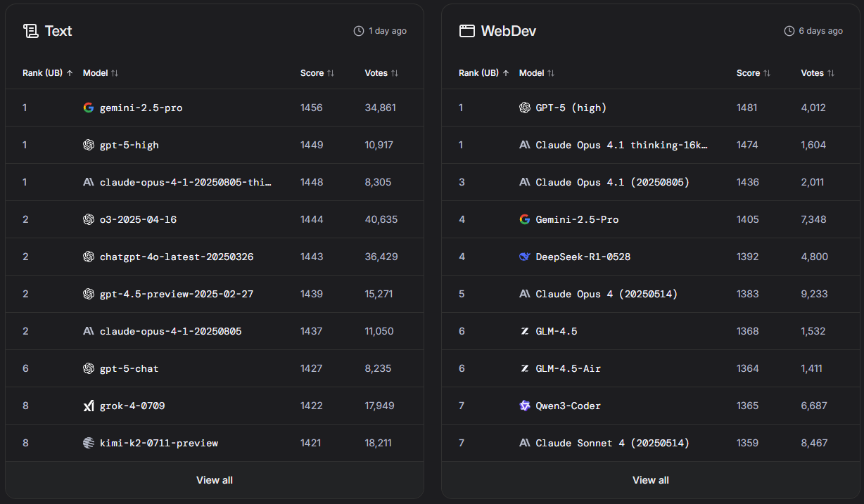Click the clock icon next to "6 days ago"
Viewport: 864px width, 504px height.
pyautogui.click(x=789, y=31)
